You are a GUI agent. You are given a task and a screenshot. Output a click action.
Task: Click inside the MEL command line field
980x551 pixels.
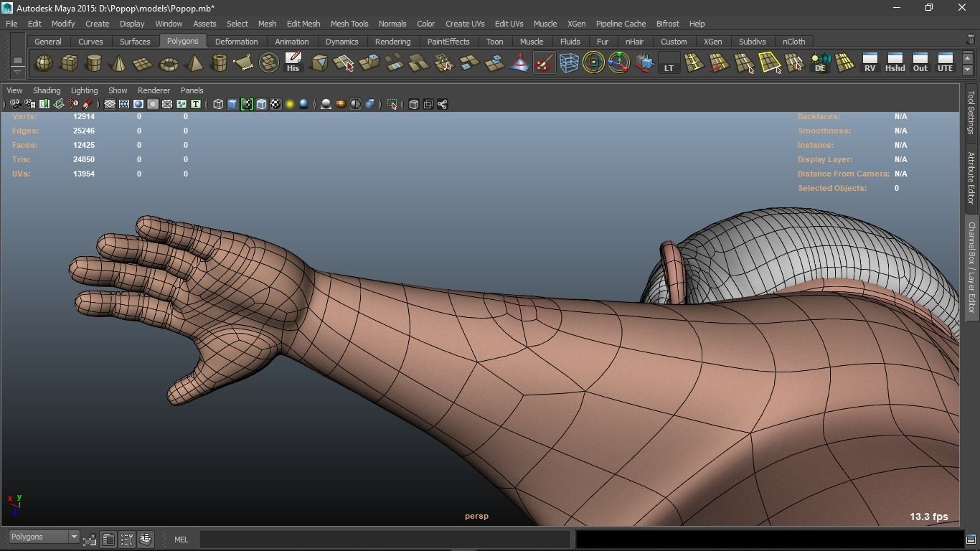click(x=385, y=540)
